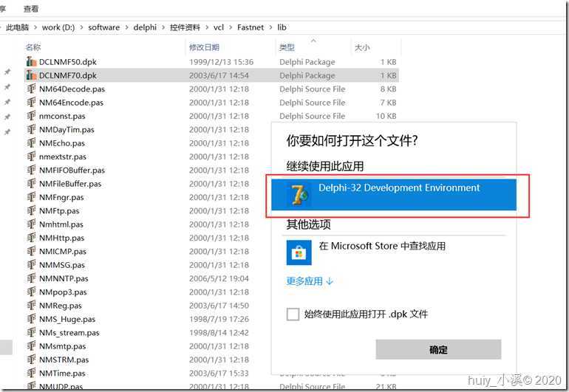Check always use this app for .dpk files
The height and width of the screenshot is (392, 569).
[293, 314]
